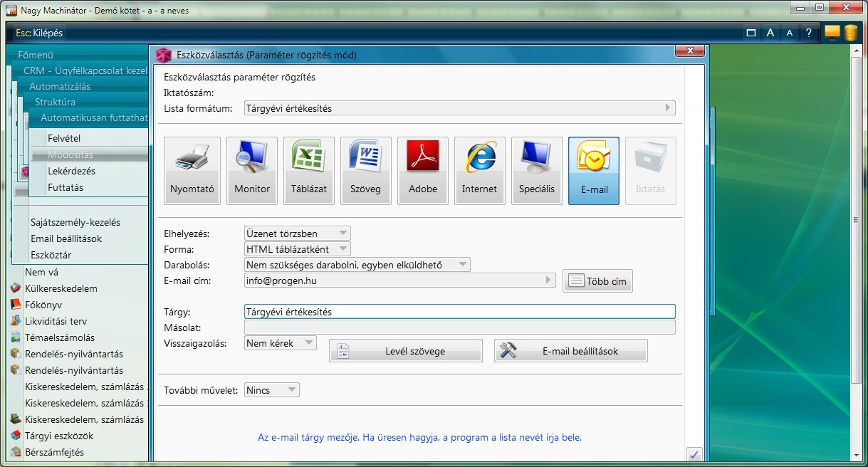Choose the Szöveg Word output
This screenshot has height=467, width=868.
pyautogui.click(x=366, y=171)
